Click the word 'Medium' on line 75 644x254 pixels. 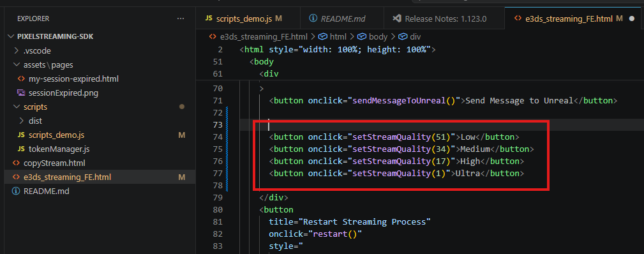(476, 149)
